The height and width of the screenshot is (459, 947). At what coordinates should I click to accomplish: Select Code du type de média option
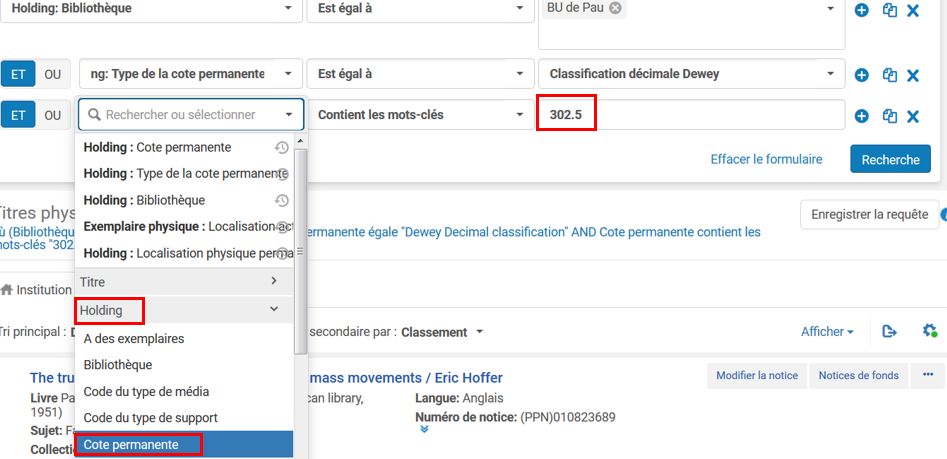click(x=146, y=392)
